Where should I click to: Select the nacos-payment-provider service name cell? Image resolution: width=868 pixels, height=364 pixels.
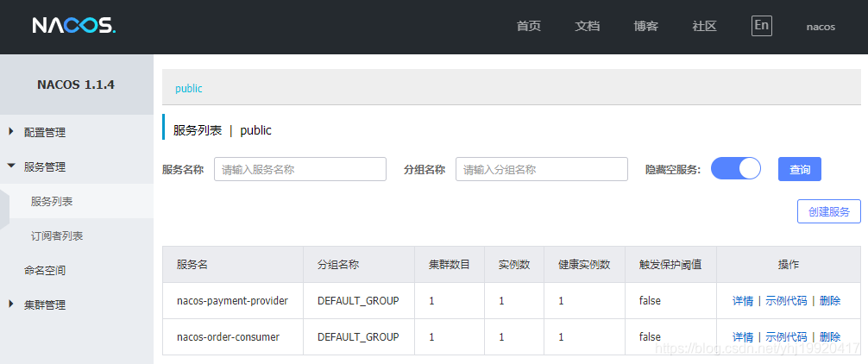pyautogui.click(x=232, y=301)
